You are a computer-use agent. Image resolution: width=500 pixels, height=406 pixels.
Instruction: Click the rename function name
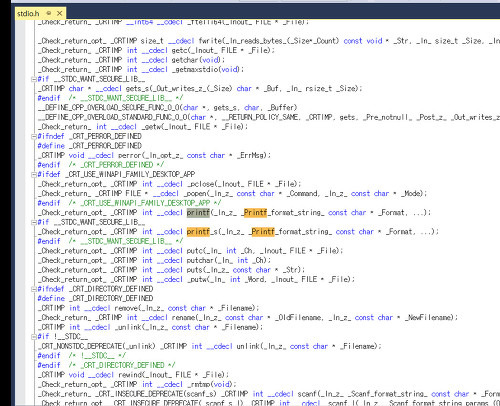183,318
